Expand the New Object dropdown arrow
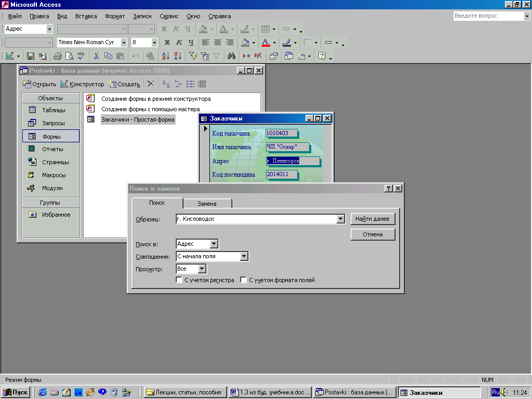 click(x=309, y=56)
